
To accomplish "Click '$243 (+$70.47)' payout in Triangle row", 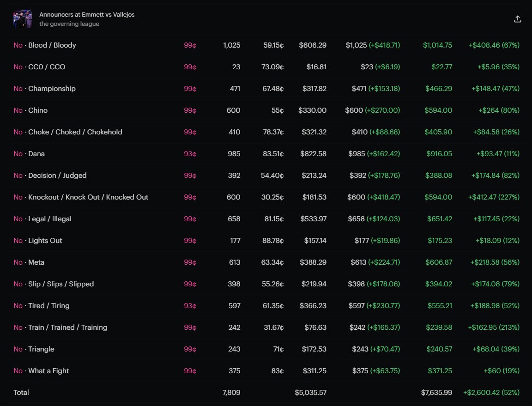I will (x=376, y=349).
